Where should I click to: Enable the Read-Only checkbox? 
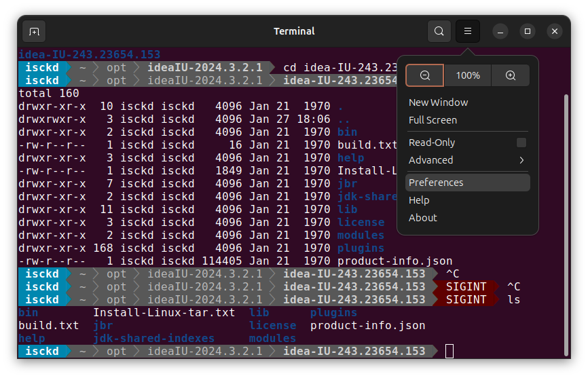pos(521,143)
